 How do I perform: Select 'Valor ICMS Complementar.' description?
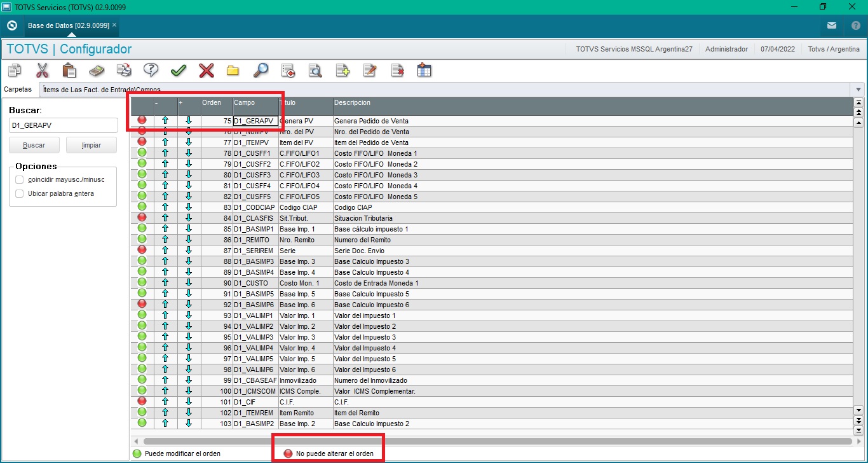click(375, 391)
